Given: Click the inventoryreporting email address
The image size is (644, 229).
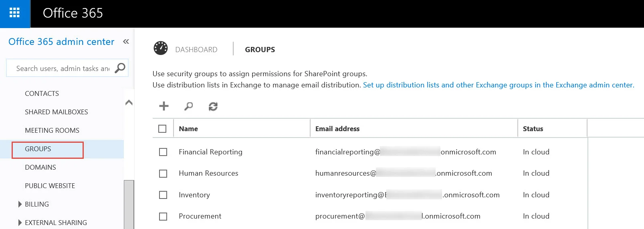Looking at the screenshot, I should [408, 195].
